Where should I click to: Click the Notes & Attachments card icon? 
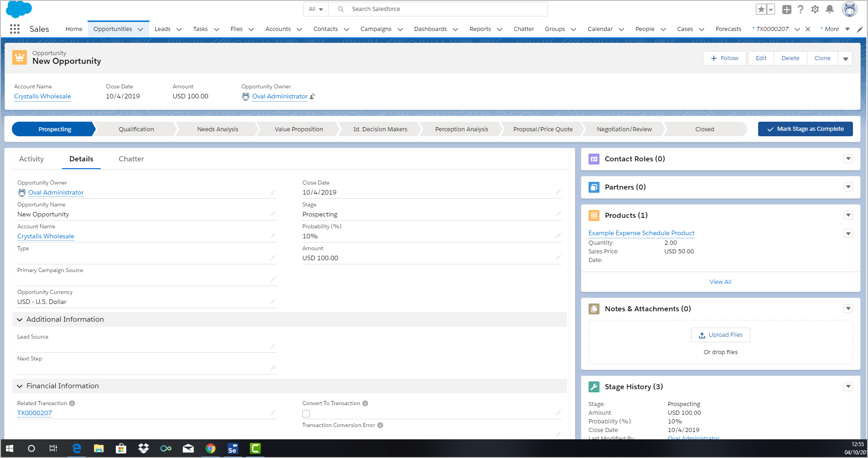pos(594,309)
